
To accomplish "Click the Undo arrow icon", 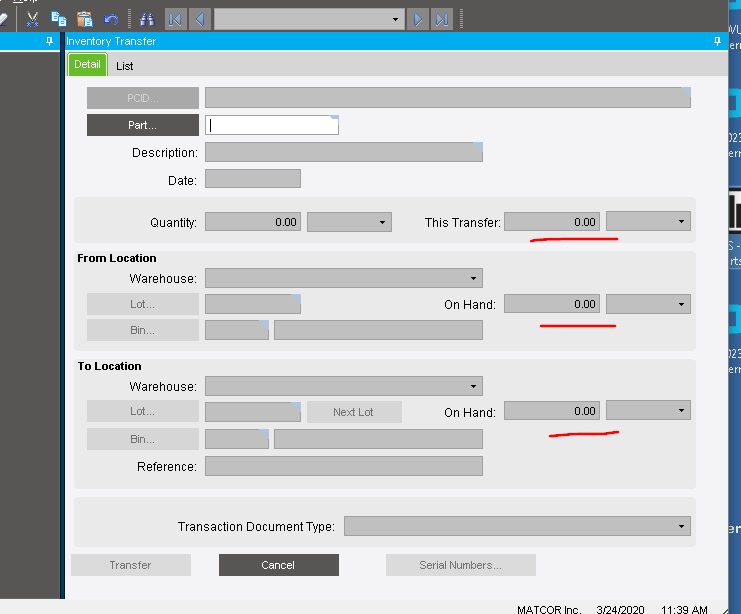I will (x=111, y=19).
